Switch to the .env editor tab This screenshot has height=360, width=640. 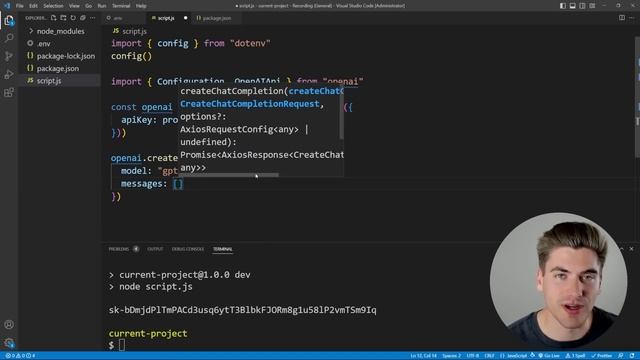pos(124,18)
